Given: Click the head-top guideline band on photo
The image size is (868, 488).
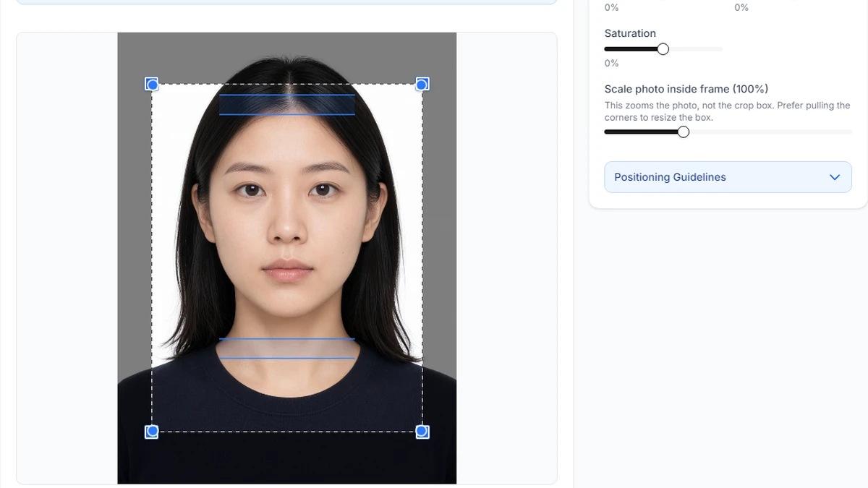Looking at the screenshot, I should tap(287, 105).
